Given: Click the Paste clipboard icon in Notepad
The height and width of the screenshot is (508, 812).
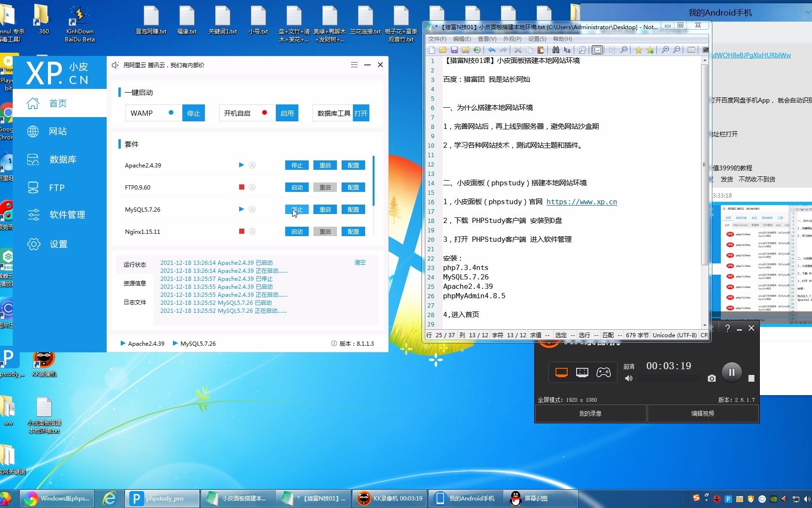Looking at the screenshot, I should [540, 50].
